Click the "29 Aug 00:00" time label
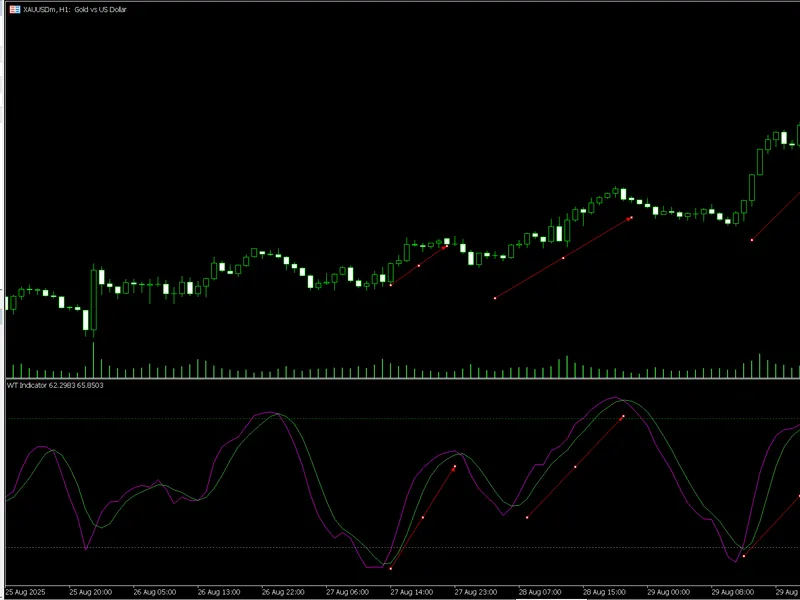The height and width of the screenshot is (600, 800). (x=669, y=592)
